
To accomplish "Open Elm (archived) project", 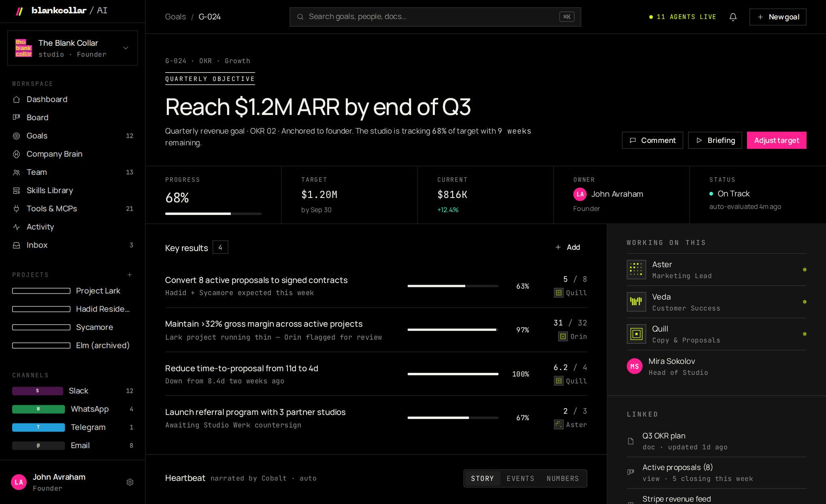I will 72,346.
